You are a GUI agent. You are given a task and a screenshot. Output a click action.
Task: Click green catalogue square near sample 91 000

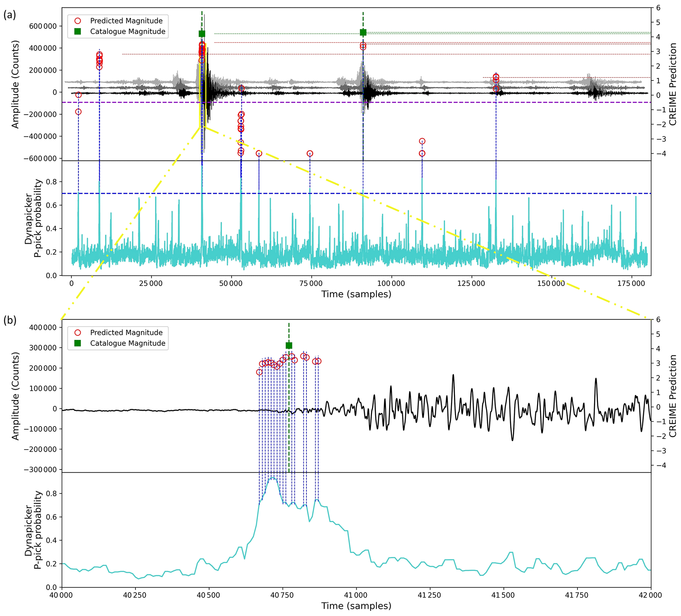(363, 32)
